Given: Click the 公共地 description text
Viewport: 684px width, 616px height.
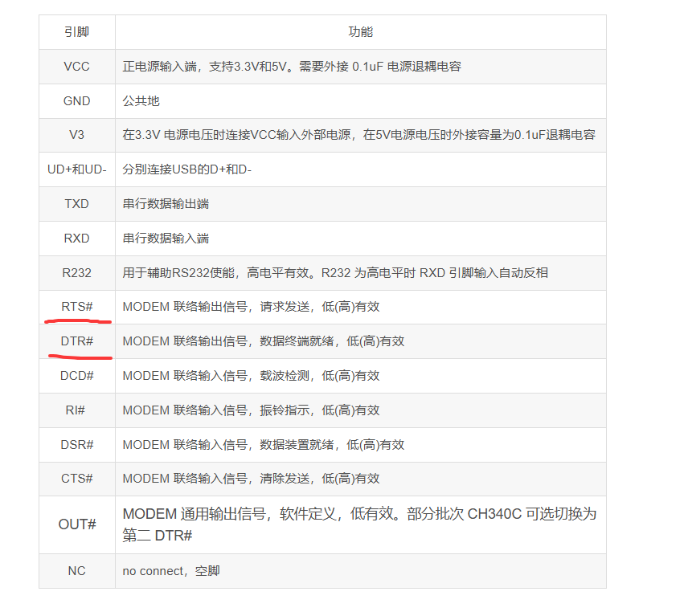Looking at the screenshot, I should point(141,101).
